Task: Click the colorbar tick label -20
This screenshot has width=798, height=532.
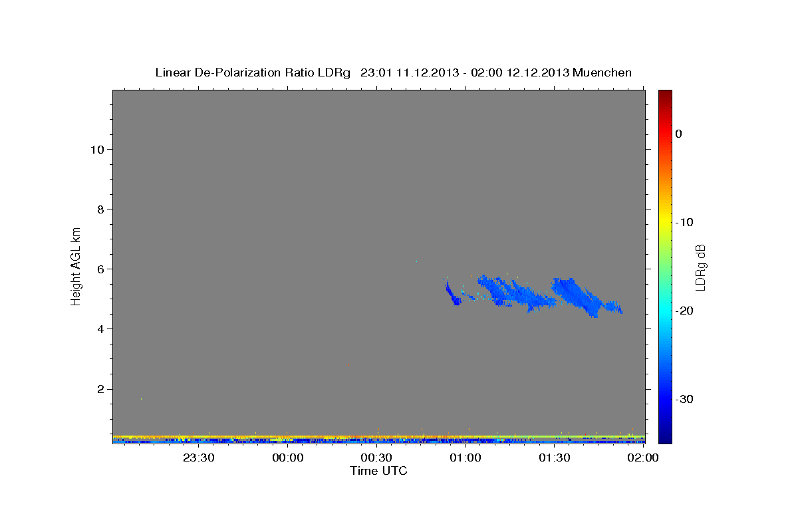Action: click(684, 311)
